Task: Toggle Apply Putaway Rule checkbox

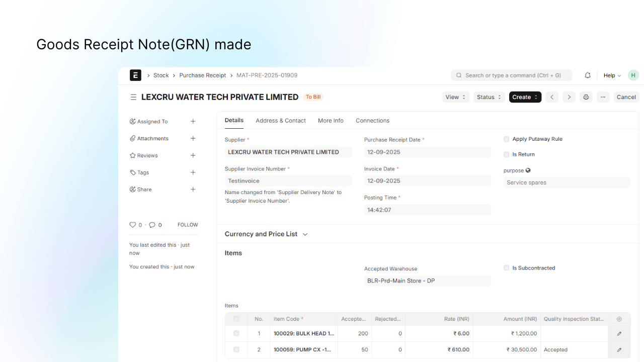Action: click(x=506, y=139)
